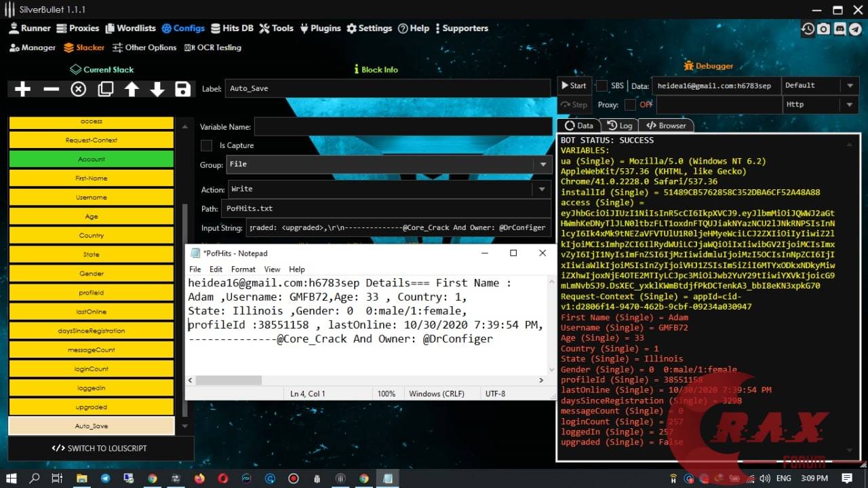Open the Wordlists tab
The image size is (868, 488).
coord(130,28)
